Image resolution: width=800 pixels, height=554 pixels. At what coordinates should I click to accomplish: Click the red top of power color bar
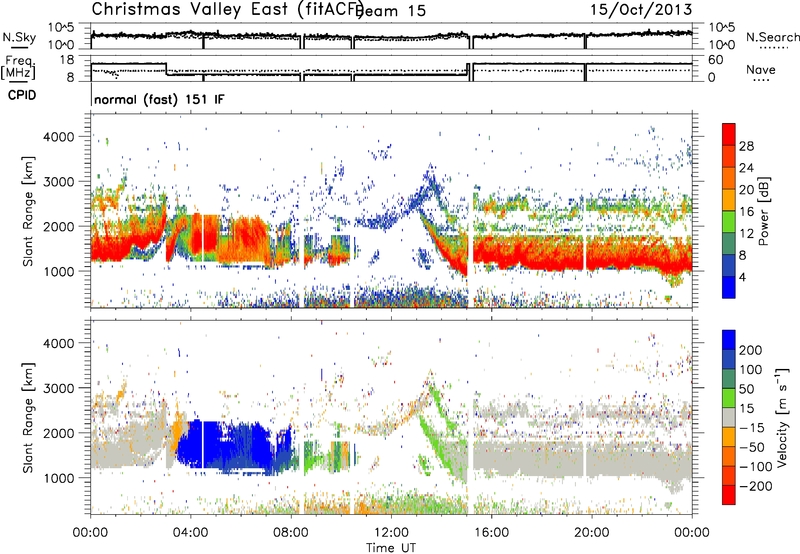(729, 134)
